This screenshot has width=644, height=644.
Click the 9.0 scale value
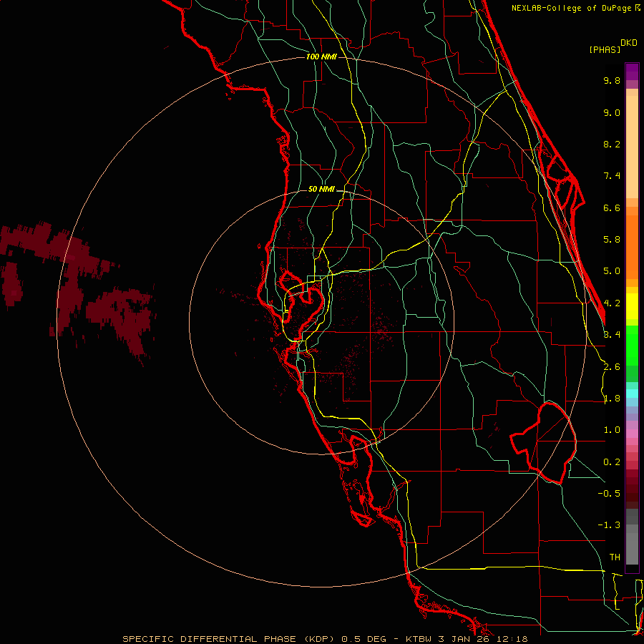612,112
